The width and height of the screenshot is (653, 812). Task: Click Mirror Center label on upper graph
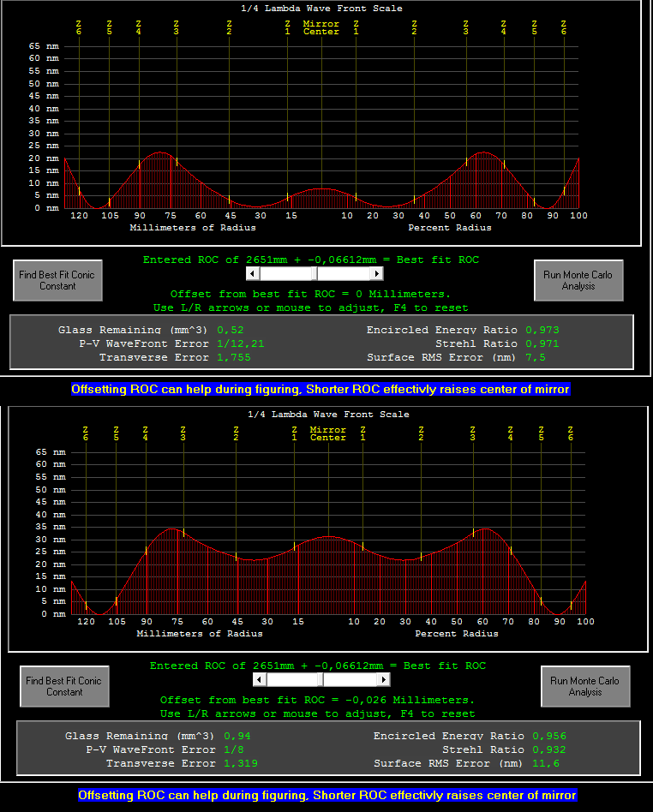[321, 28]
